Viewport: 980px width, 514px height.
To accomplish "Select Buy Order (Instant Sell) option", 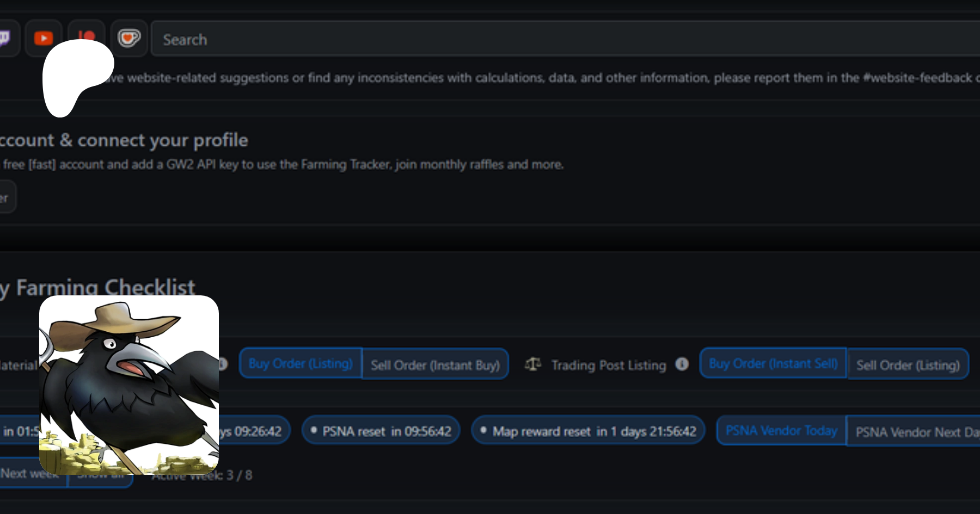I will point(773,363).
